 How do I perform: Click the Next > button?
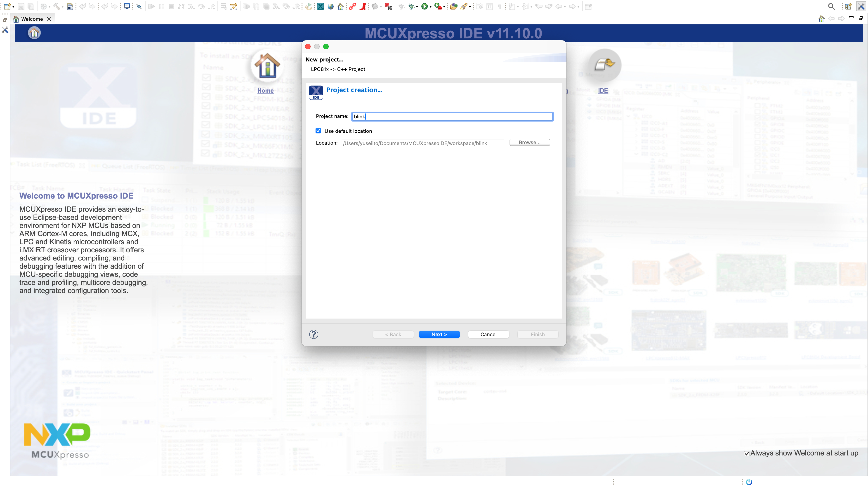tap(439, 334)
